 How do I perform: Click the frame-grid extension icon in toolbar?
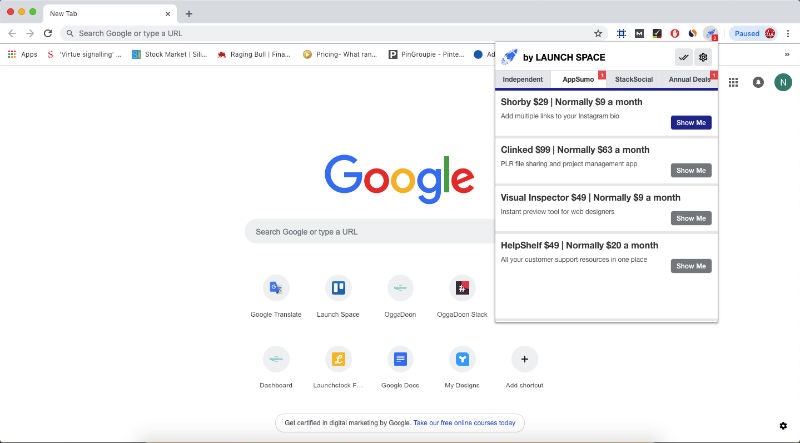[621, 33]
